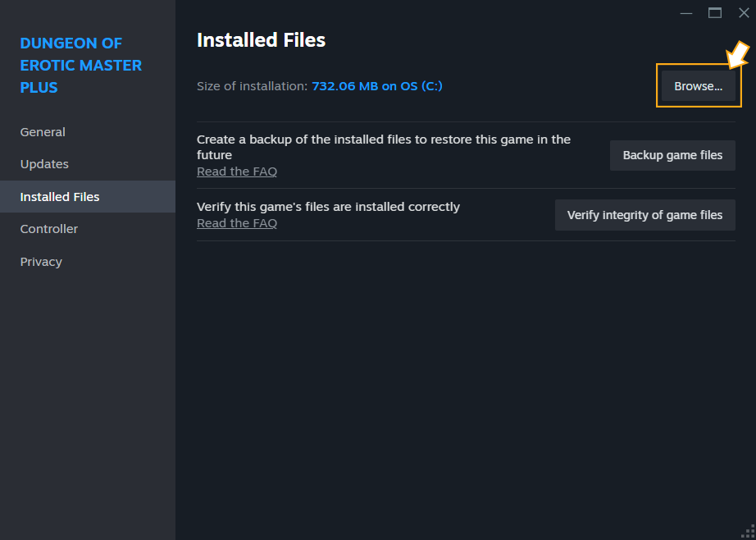The height and width of the screenshot is (540, 756).
Task: Start Verify integrity of game files
Action: click(x=644, y=215)
